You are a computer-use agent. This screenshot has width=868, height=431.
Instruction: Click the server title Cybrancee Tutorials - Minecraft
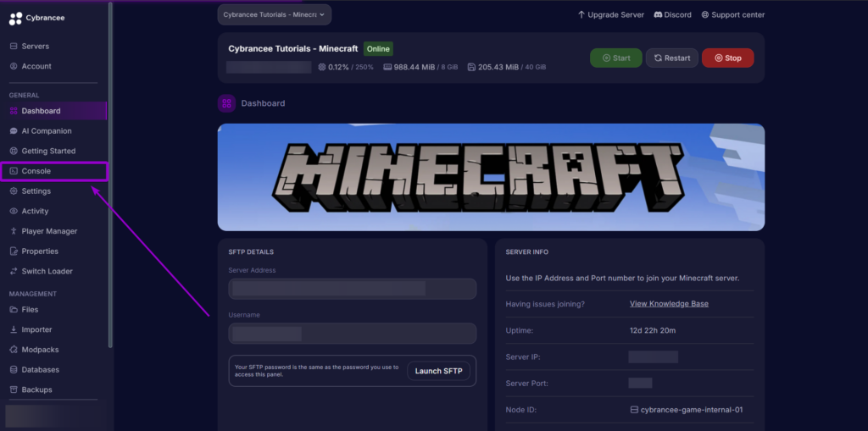[292, 48]
